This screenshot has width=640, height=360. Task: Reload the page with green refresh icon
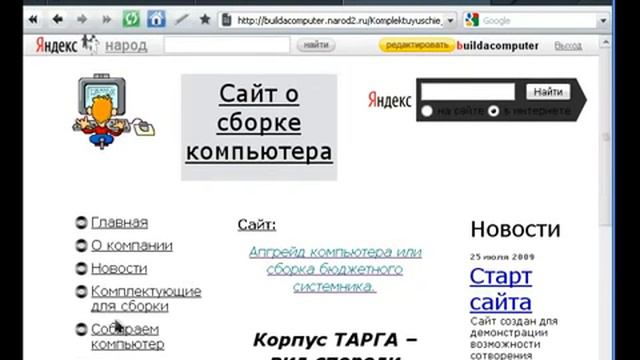(131, 19)
